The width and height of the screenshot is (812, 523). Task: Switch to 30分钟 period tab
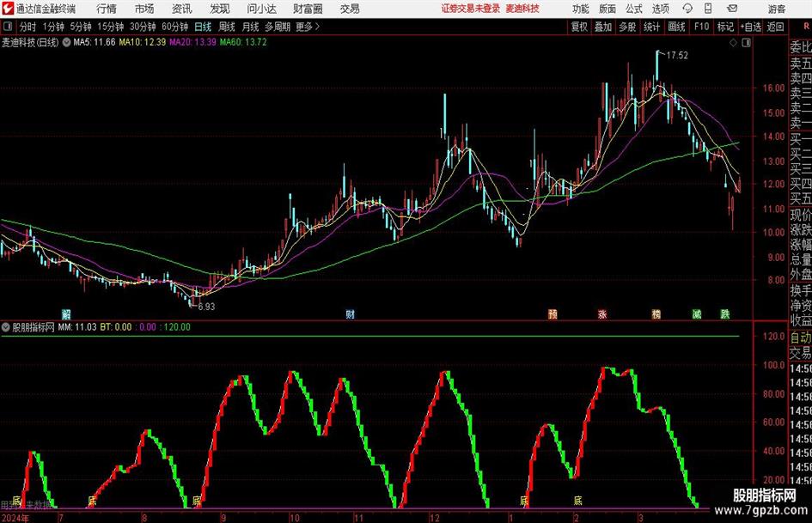point(143,27)
